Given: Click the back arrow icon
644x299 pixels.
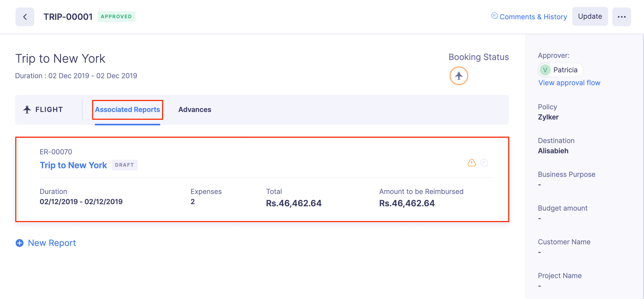Looking at the screenshot, I should (25, 17).
